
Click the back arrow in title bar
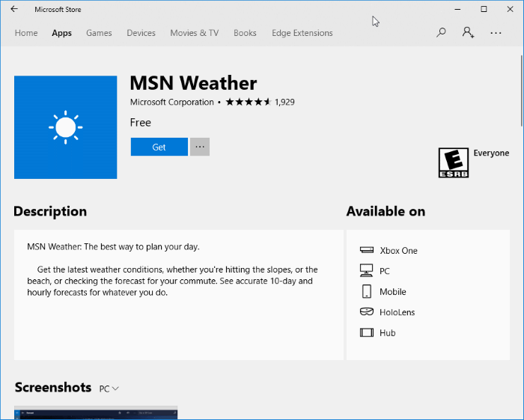[x=14, y=9]
